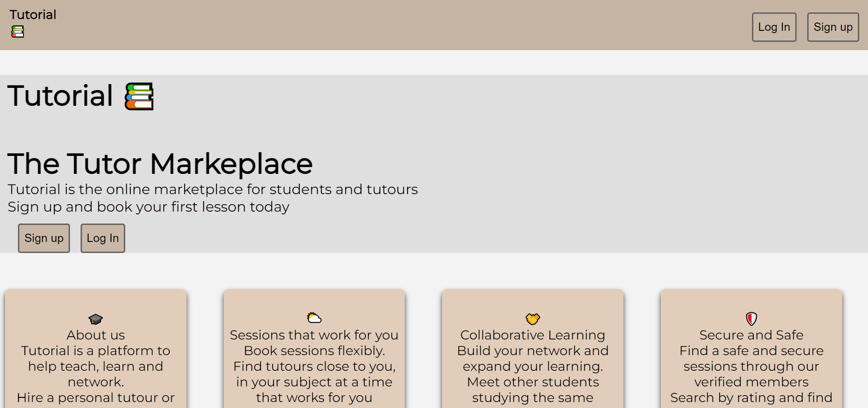Select the Sessions that work for you title
The width and height of the screenshot is (868, 408).
click(314, 335)
